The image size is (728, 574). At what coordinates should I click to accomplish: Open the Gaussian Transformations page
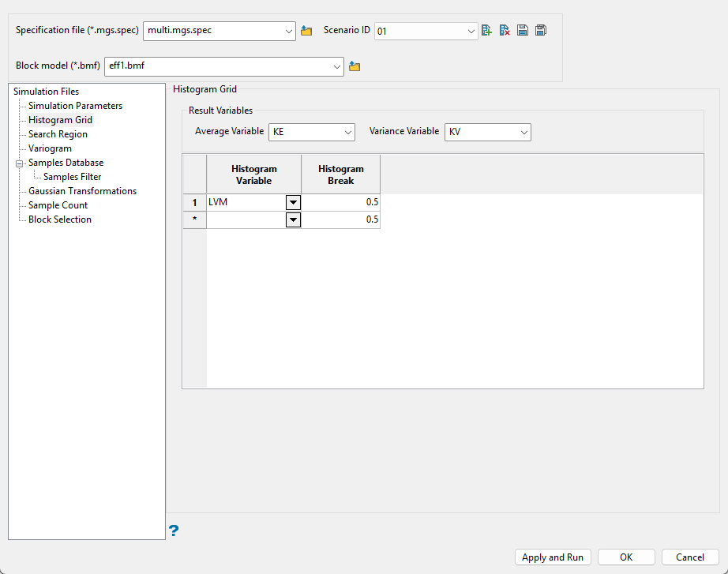click(82, 191)
